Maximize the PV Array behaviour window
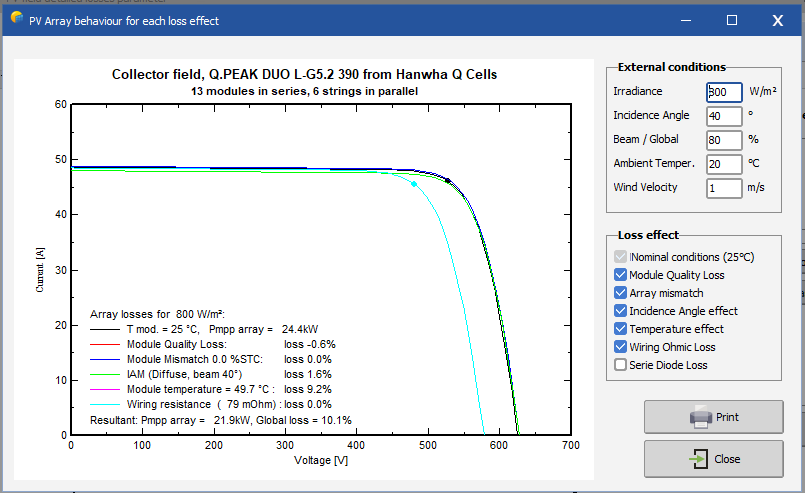Screen dimensions: 805x493 [x=732, y=20]
